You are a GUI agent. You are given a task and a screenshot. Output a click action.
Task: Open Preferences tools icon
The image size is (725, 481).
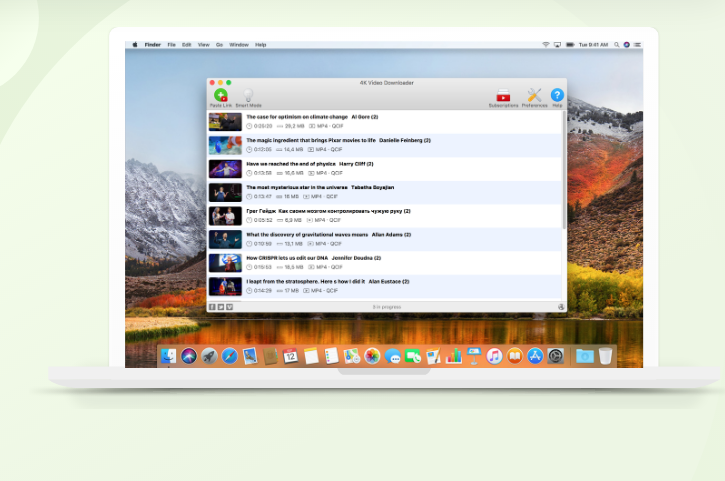click(x=535, y=98)
